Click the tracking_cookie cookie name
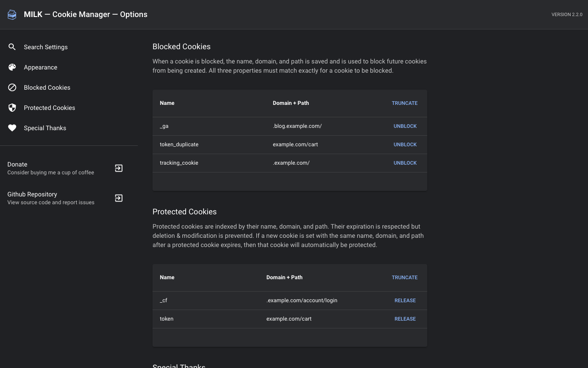Viewport: 588px width, 368px height. (x=179, y=163)
